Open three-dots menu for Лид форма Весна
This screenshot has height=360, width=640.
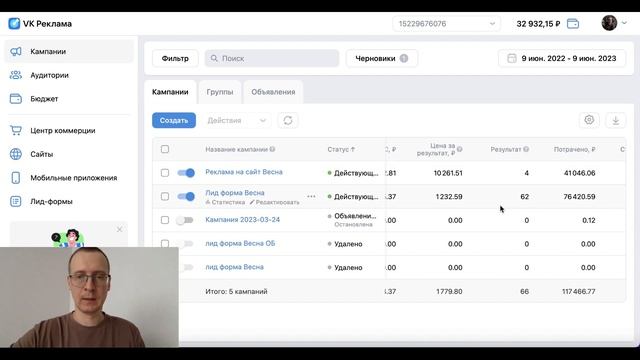pos(311,196)
